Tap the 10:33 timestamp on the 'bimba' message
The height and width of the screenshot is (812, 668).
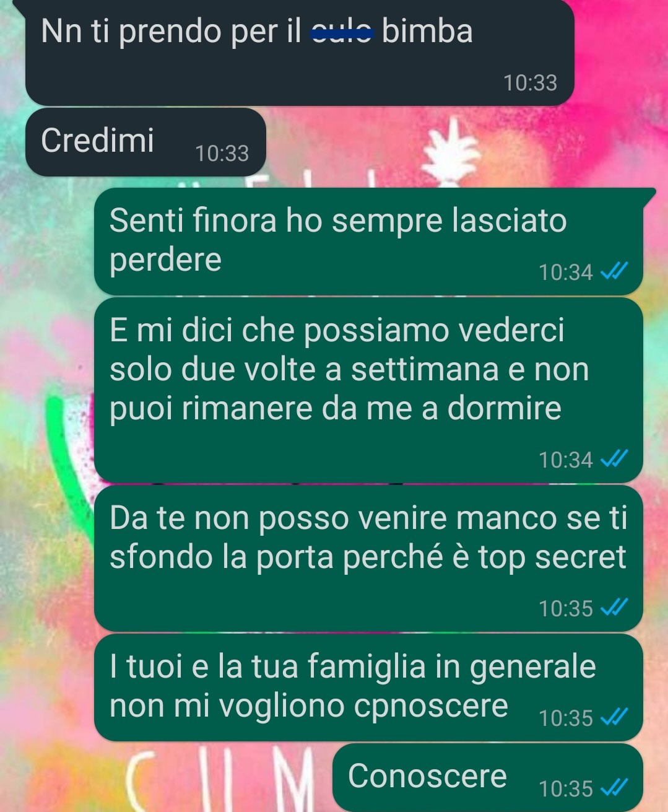click(531, 82)
